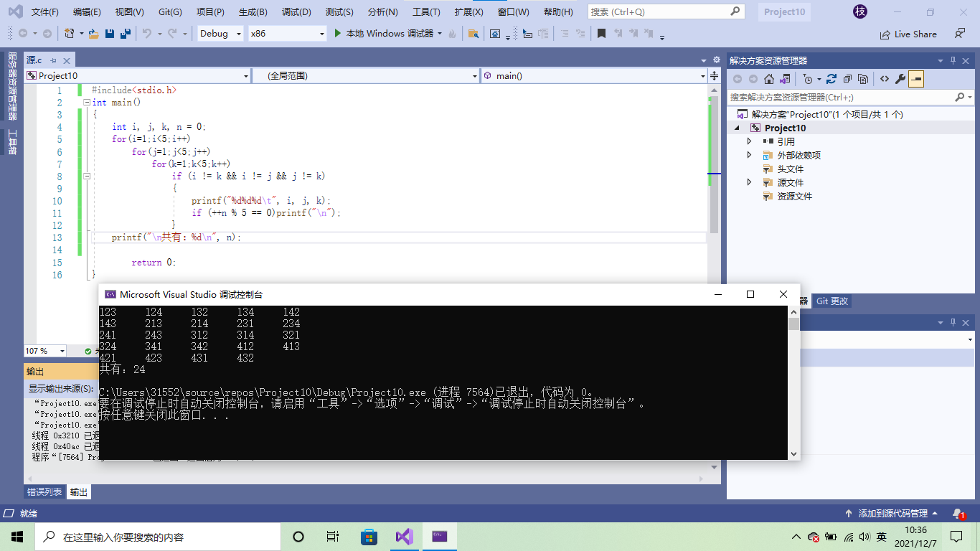The height and width of the screenshot is (551, 980).
Task: Click the 服务器资源管理器 side tab
Action: pyautogui.click(x=11, y=85)
